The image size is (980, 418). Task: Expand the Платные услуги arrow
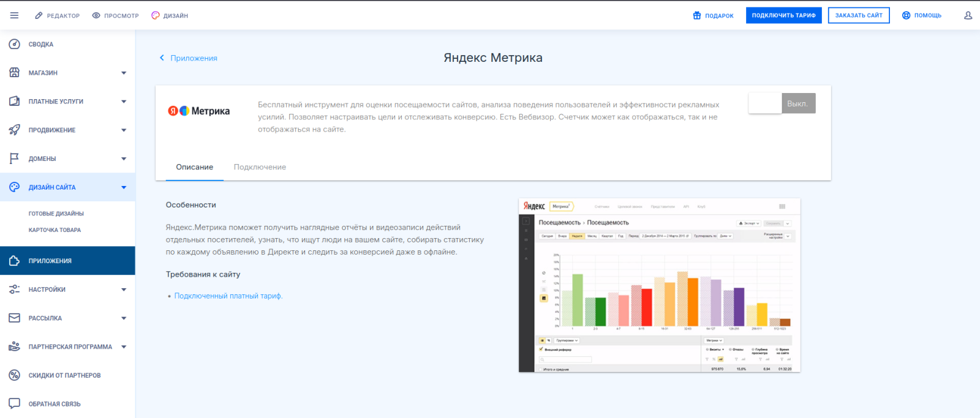(124, 102)
